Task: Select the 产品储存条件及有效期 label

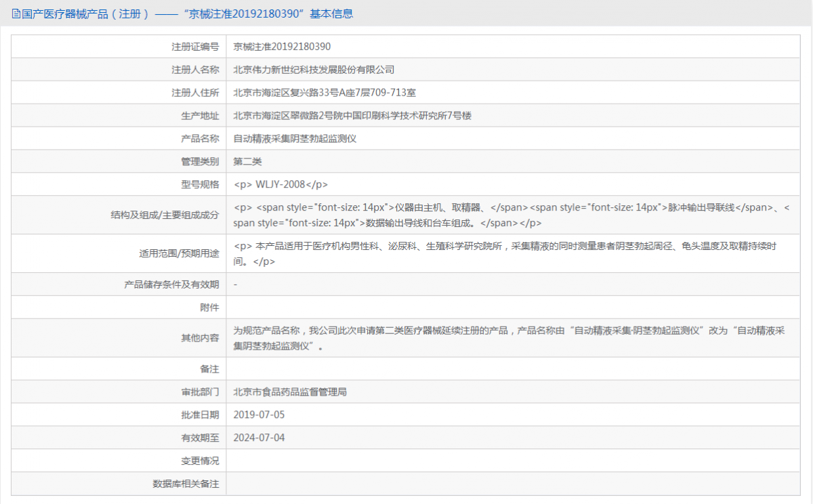Action: [x=172, y=285]
